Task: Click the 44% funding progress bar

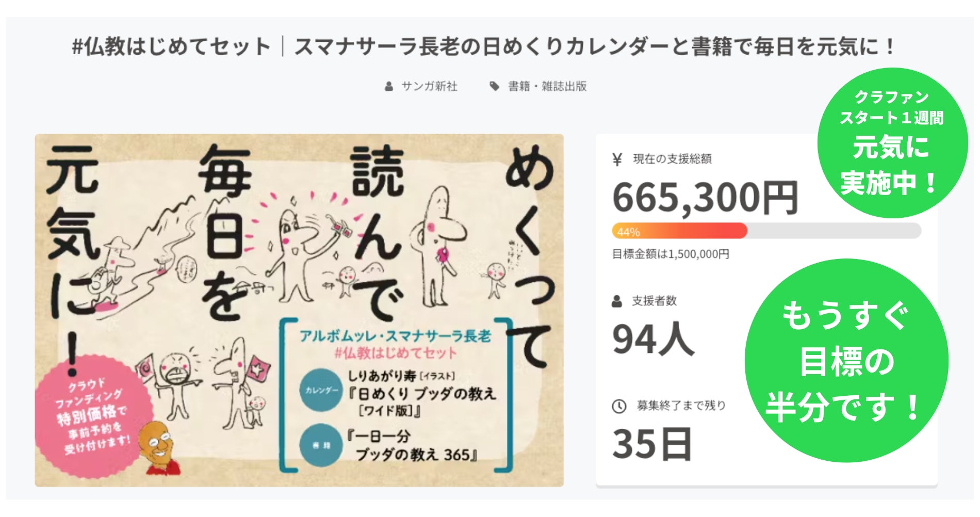Action: coord(766,231)
